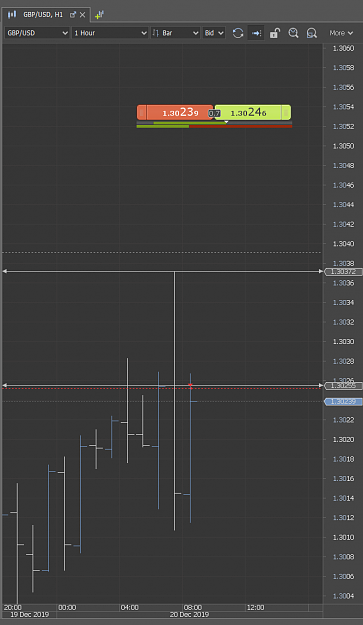Click the 1.3060 value on price axis

[343, 48]
